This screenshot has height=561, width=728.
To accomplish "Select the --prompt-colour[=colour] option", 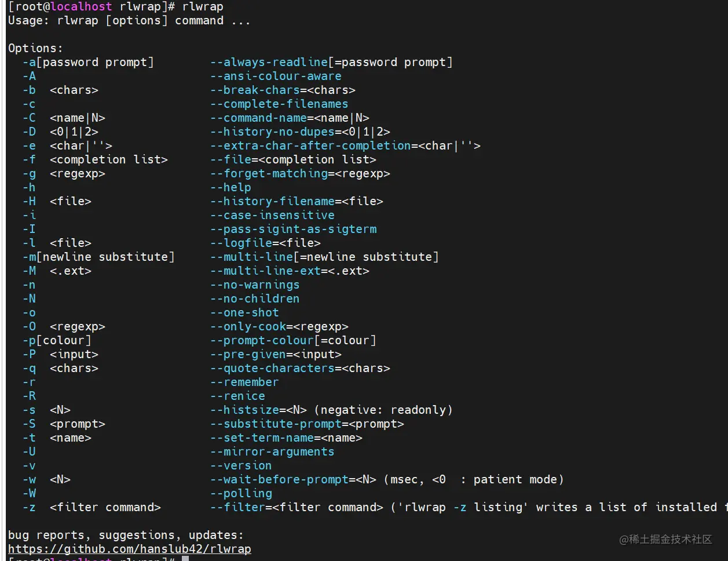I will pos(293,340).
